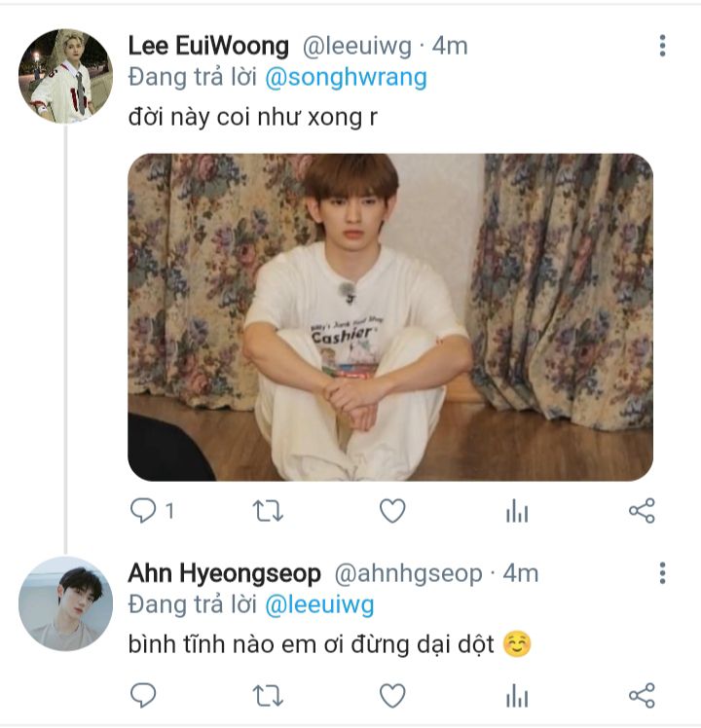Screen dimensions: 701x728
Task: Open the @songhwrang mention link
Action: coord(346,78)
